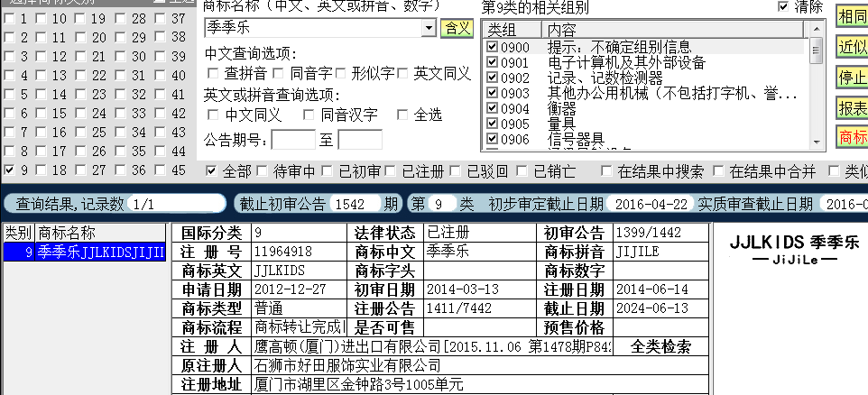Image resolution: width=868 pixels, height=395 pixels.
Task: Click the 全类检索 button
Action: click(660, 347)
